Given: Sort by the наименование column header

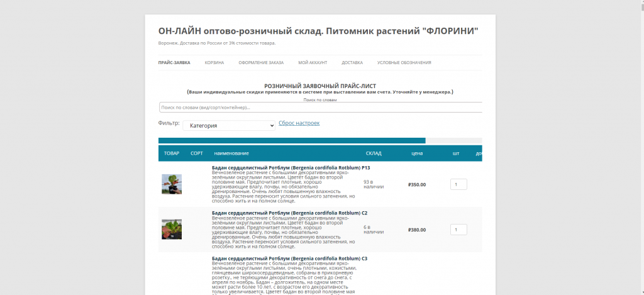Looking at the screenshot, I should click(x=231, y=153).
